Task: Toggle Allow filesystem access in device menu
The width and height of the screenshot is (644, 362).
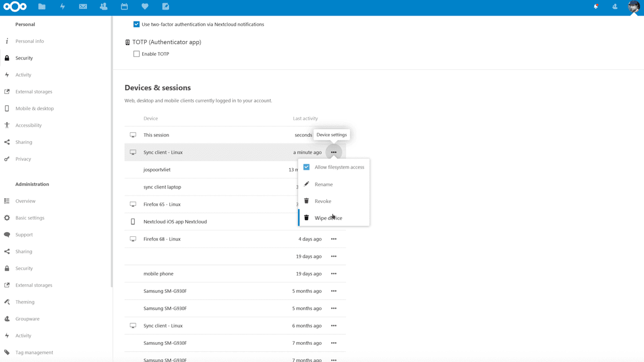Action: pos(306,166)
